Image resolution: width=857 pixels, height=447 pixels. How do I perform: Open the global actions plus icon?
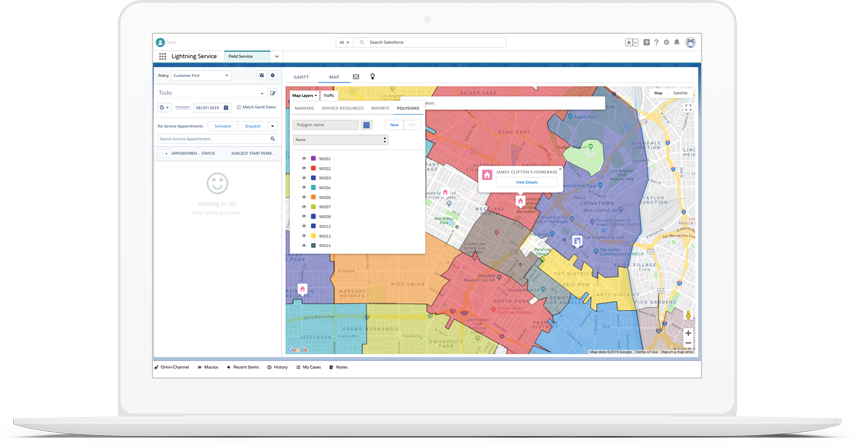(x=647, y=42)
